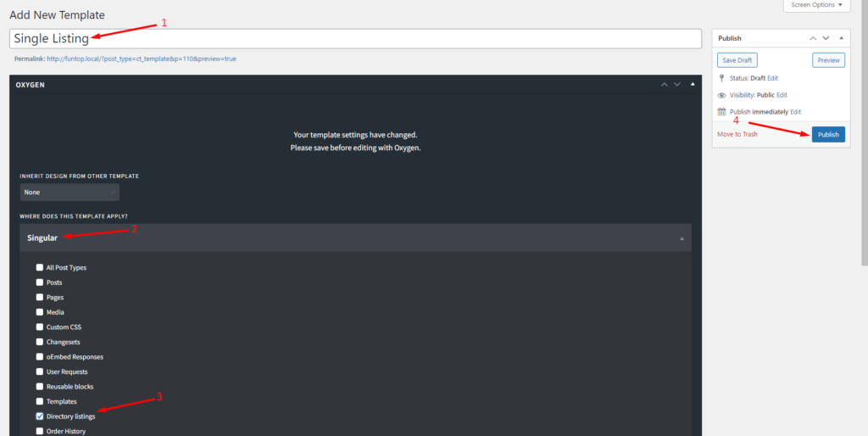Check the Templates checkbox
This screenshot has width=868, height=436.
click(x=40, y=401)
